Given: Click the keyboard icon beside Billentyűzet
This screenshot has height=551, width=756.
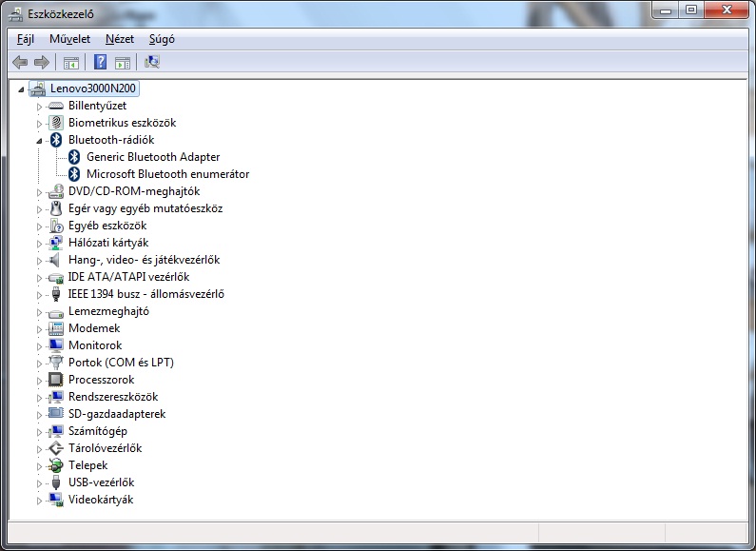Looking at the screenshot, I should pos(56,106).
